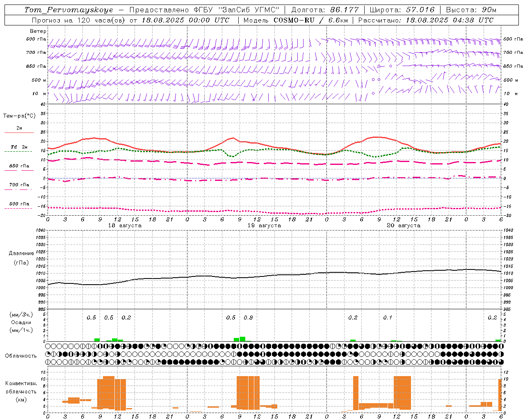Screen dimensions: 525x420
Task: Click the "Конвективн." panel label
Action: [21, 383]
